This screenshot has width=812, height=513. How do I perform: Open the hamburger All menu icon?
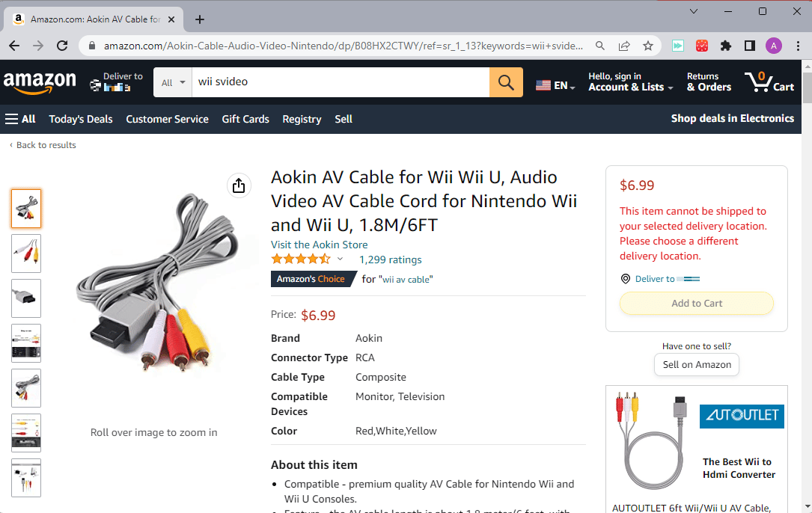[x=13, y=119]
